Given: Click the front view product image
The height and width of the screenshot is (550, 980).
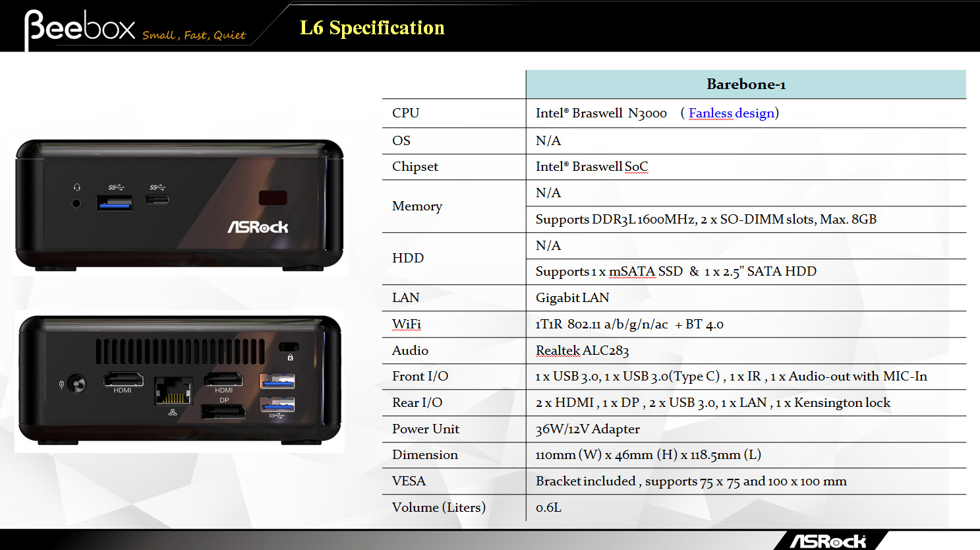Looking at the screenshot, I should click(180, 206).
